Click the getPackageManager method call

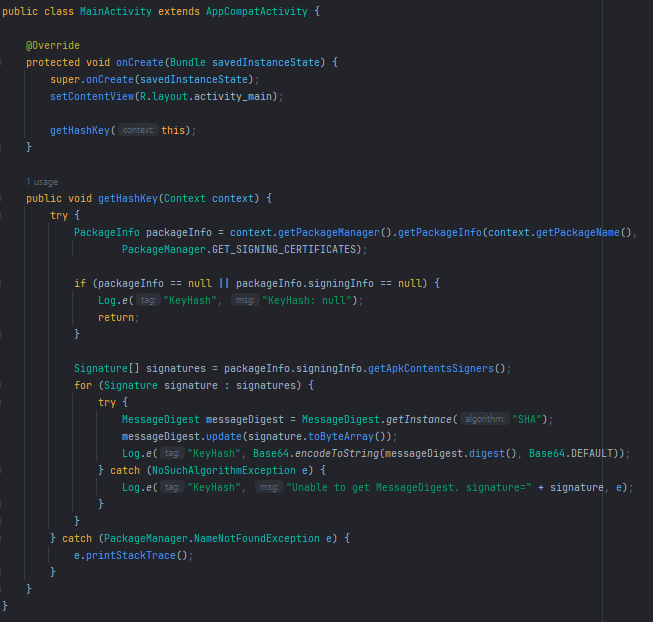coord(329,232)
